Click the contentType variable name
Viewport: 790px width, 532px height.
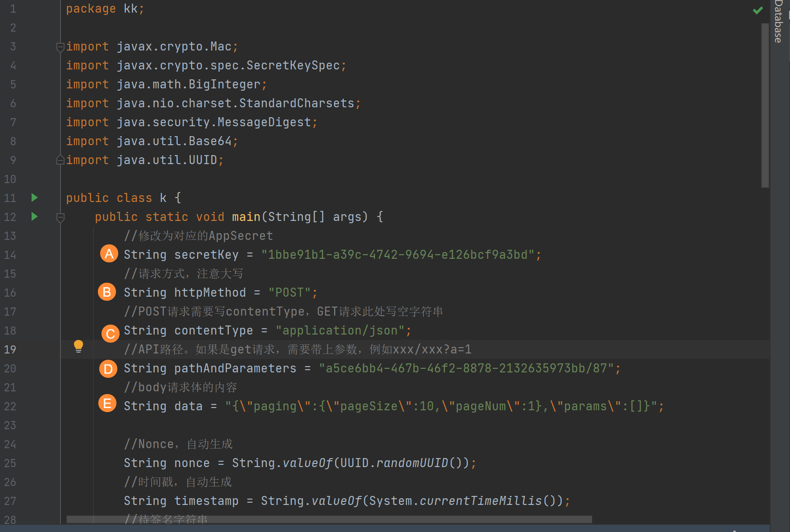(213, 330)
